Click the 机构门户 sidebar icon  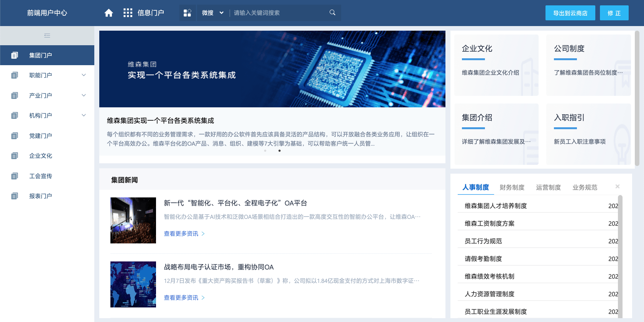coord(15,115)
